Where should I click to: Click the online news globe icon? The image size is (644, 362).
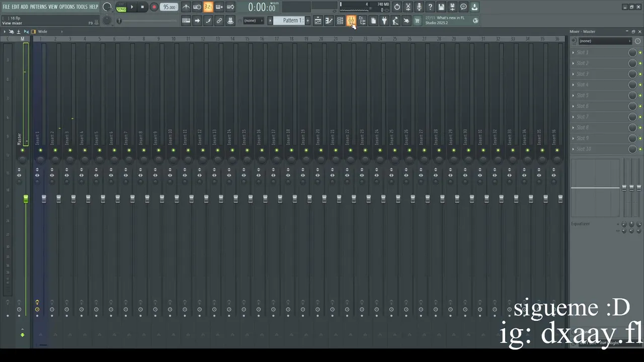tap(475, 21)
